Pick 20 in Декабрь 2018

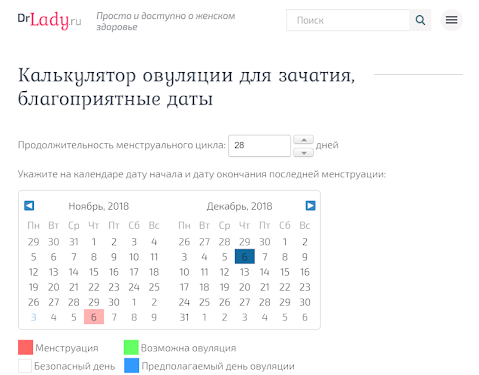[x=245, y=287]
